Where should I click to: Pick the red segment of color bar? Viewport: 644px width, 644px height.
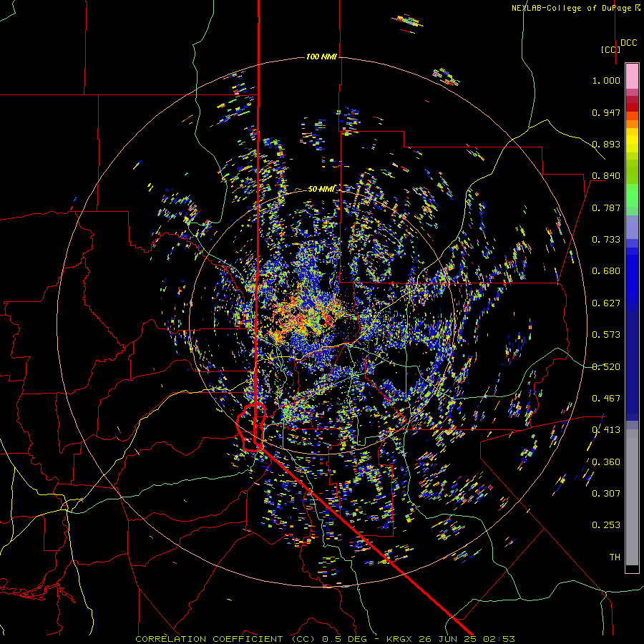click(x=632, y=107)
